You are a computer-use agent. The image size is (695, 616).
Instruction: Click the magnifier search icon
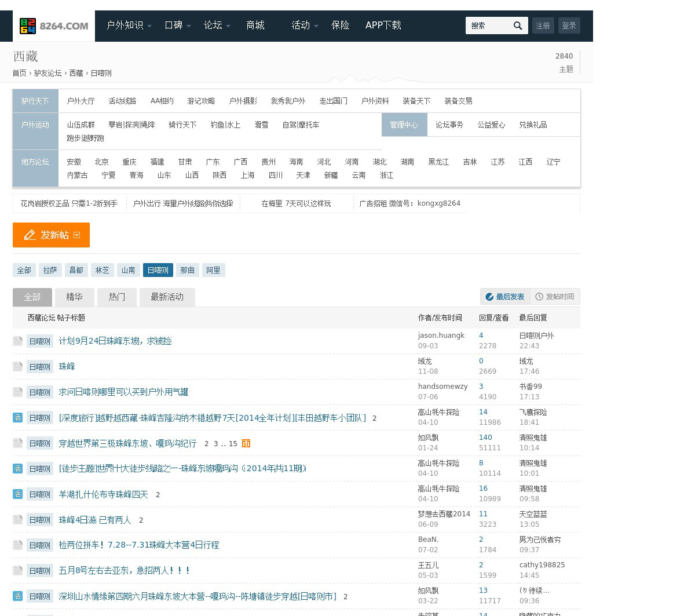(x=518, y=25)
